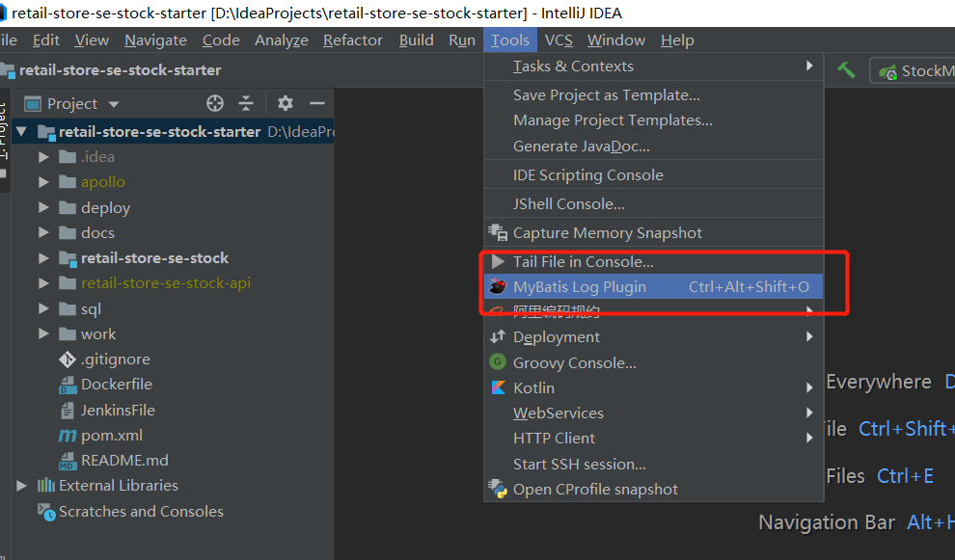
Task: Select Manage Project Templates menu item
Action: pos(653,120)
